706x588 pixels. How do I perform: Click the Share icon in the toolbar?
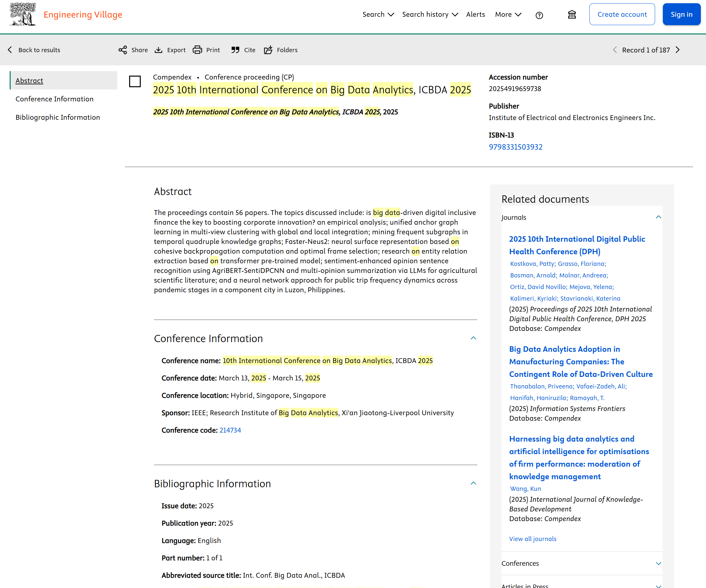point(123,50)
